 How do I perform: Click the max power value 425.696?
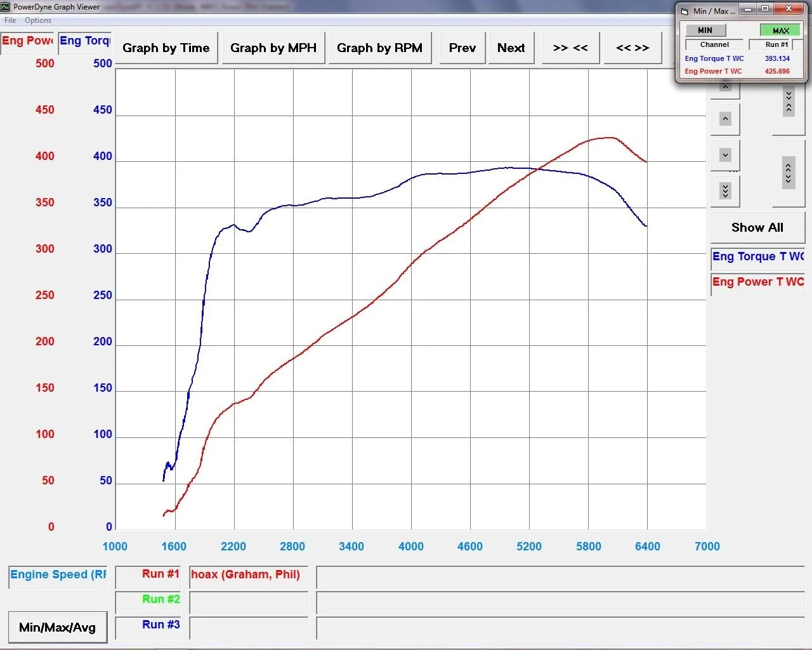point(777,71)
